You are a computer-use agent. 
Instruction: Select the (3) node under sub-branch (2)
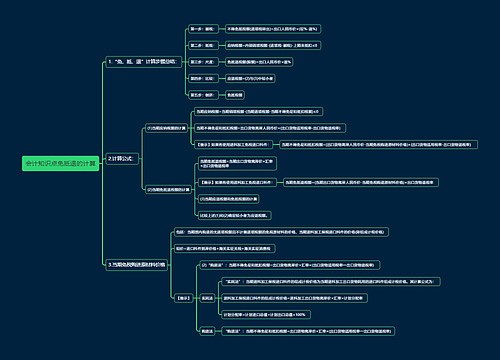(229, 199)
